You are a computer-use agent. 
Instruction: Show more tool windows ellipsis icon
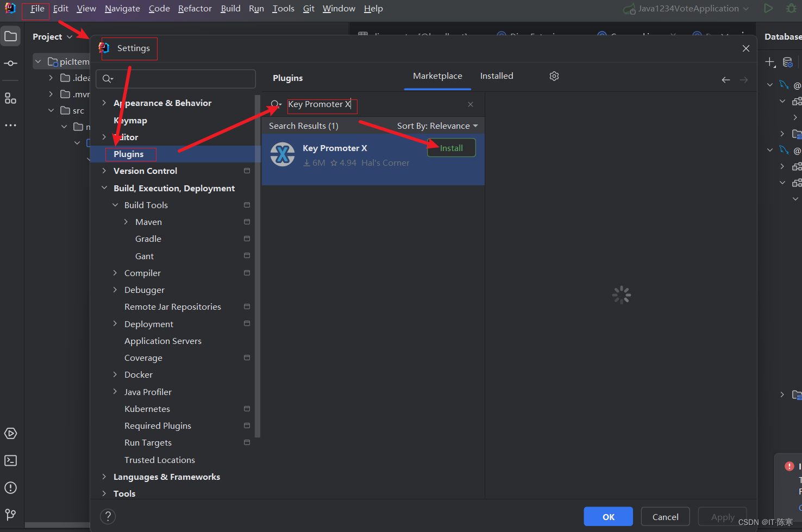[10, 125]
